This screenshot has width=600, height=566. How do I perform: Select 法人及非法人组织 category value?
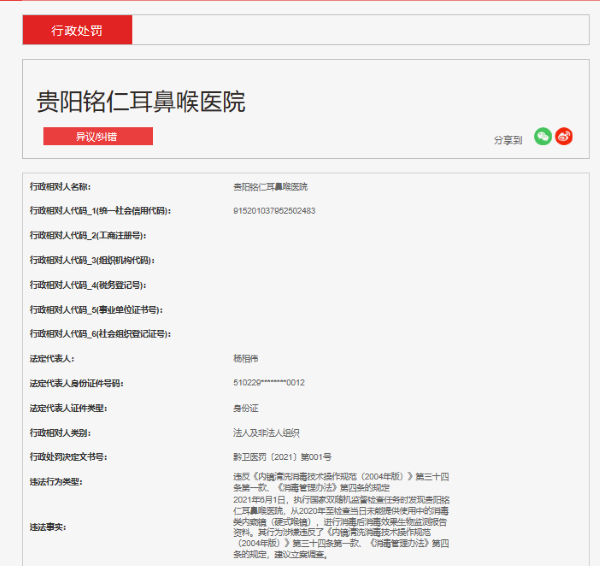[x=266, y=433]
